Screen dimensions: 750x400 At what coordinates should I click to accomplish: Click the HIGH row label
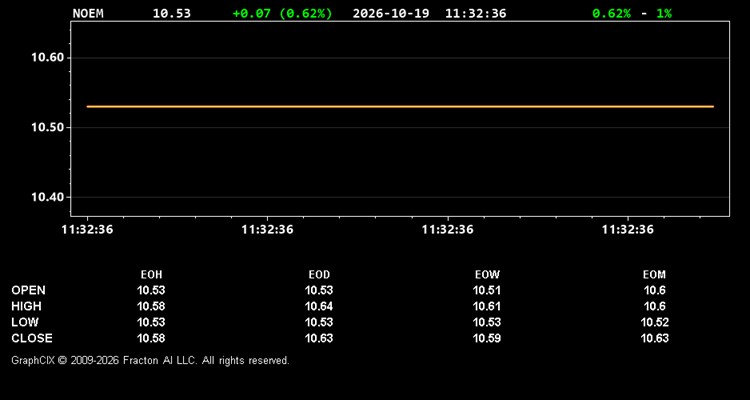coord(26,306)
